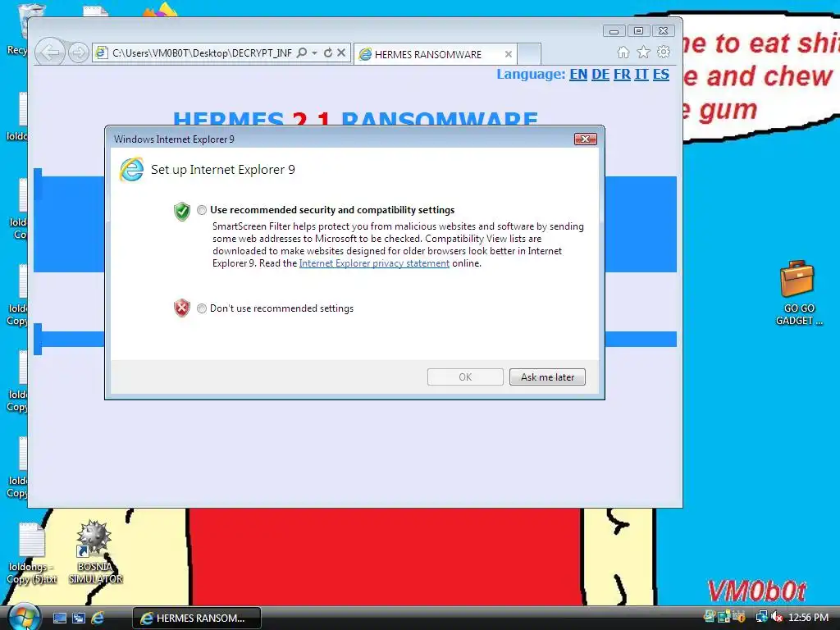
Task: Click the 'Set up Internet Explorer 9' heading
Action: (x=223, y=169)
